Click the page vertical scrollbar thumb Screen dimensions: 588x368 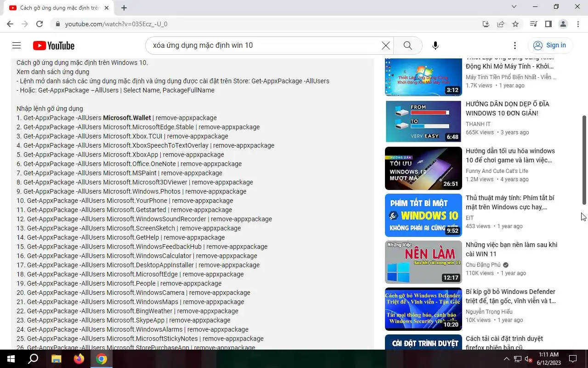584,160
